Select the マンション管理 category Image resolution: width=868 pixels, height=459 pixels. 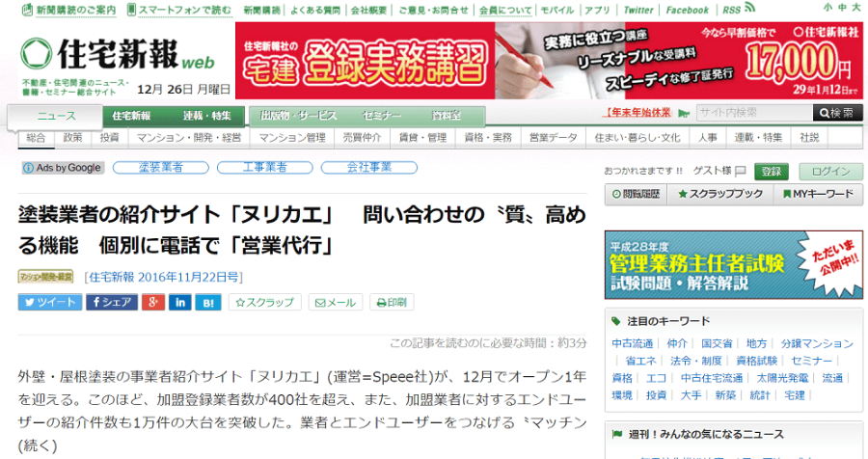pos(298,138)
